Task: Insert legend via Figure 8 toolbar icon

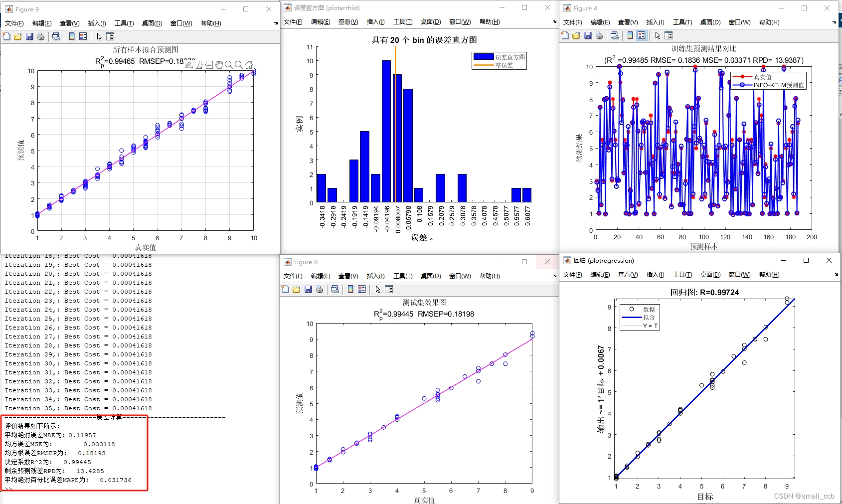Action: [x=362, y=289]
